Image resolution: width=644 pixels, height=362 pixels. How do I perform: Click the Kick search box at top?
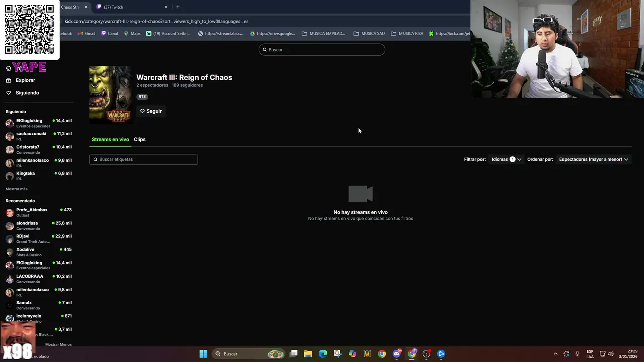click(322, 50)
